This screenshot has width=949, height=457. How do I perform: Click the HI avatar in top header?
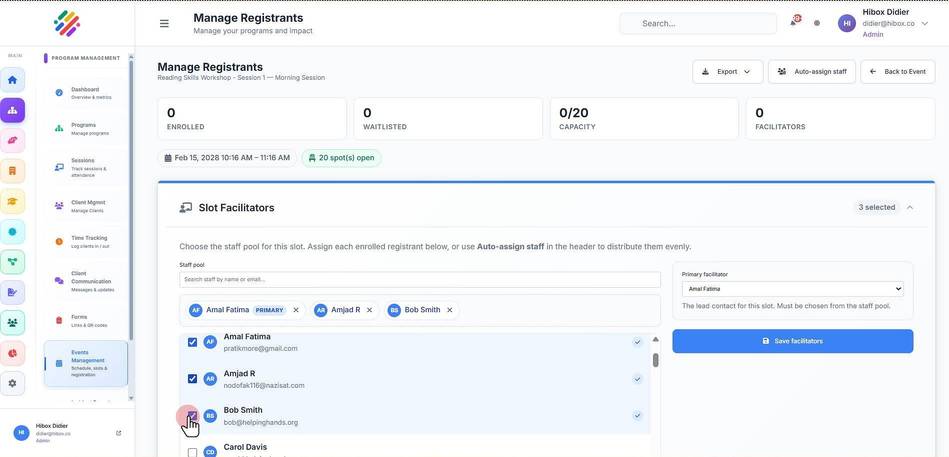click(x=847, y=23)
